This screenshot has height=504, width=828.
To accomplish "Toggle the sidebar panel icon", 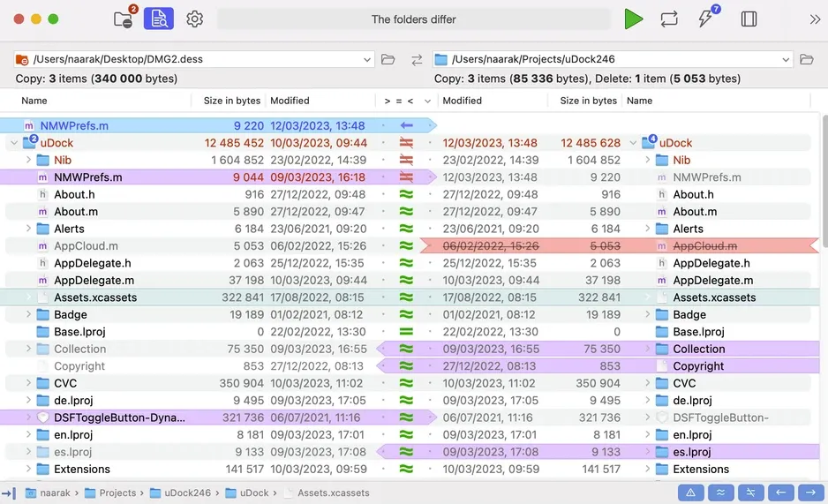I will 749,19.
